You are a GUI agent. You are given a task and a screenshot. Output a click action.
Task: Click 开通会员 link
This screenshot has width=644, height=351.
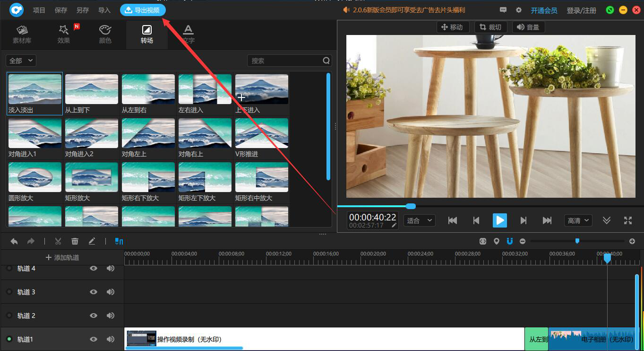544,10
